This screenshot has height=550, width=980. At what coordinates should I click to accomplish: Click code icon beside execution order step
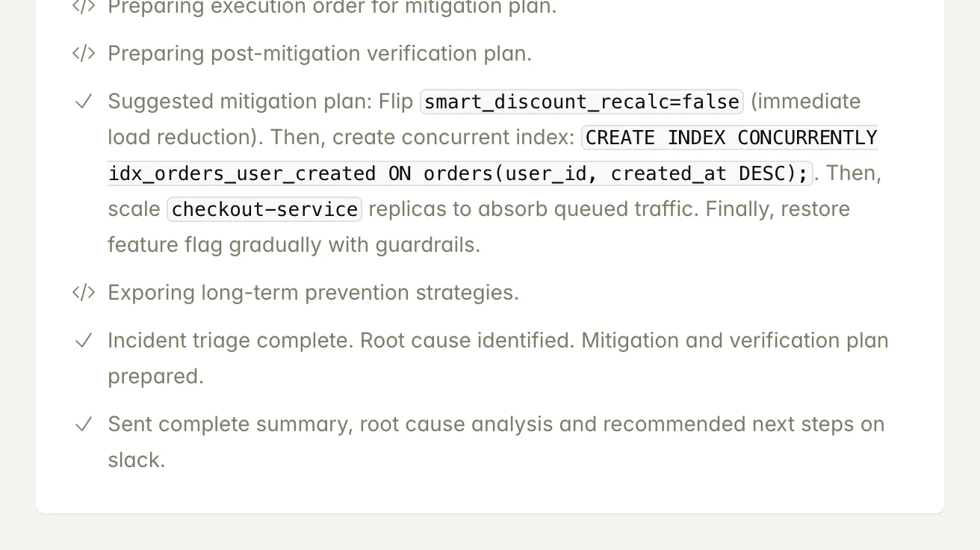click(83, 7)
